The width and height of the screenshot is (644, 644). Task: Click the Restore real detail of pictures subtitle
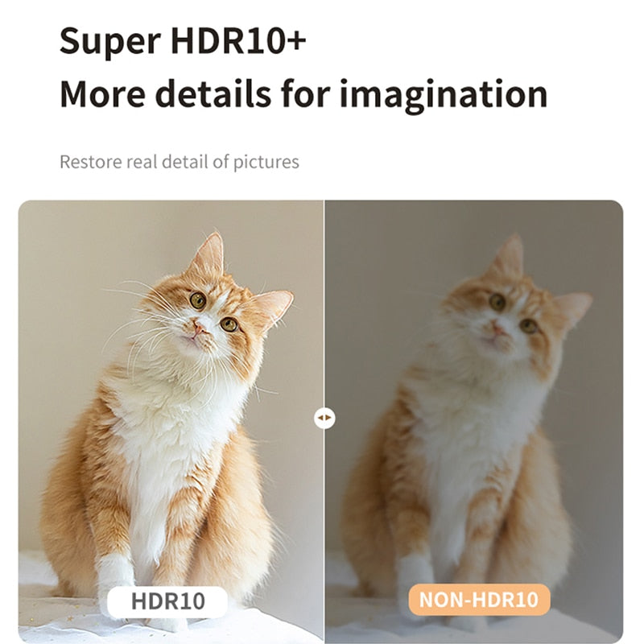point(180,162)
